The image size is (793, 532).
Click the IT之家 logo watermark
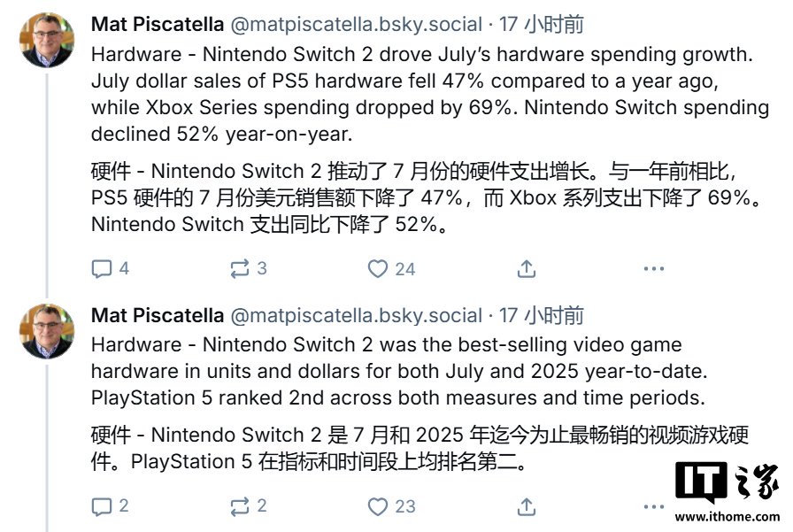pos(727,482)
